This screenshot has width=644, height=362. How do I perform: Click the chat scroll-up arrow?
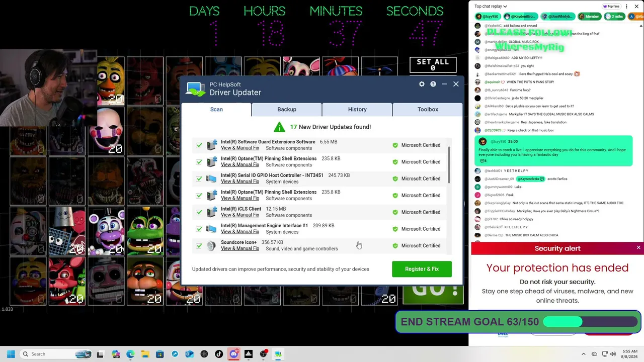[641, 26]
